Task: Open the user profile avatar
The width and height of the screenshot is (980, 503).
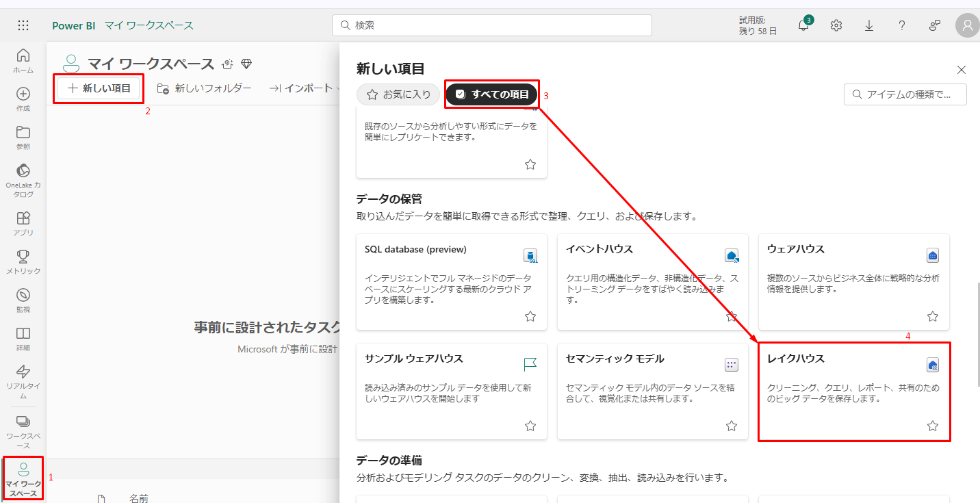Action: click(x=968, y=25)
